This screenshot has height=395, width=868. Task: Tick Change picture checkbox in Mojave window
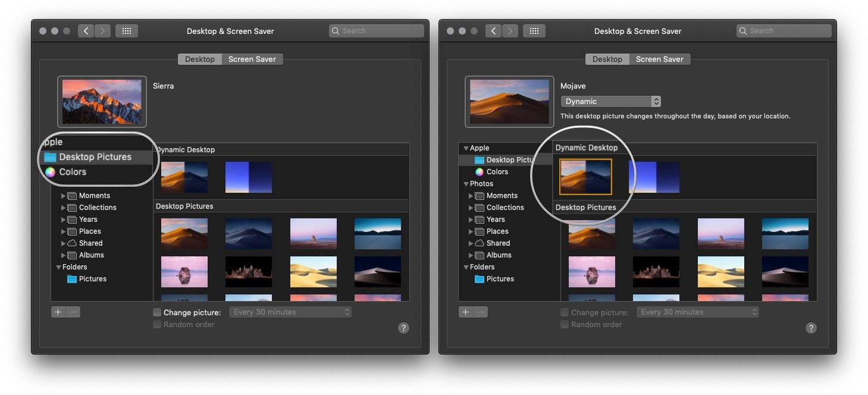(565, 312)
